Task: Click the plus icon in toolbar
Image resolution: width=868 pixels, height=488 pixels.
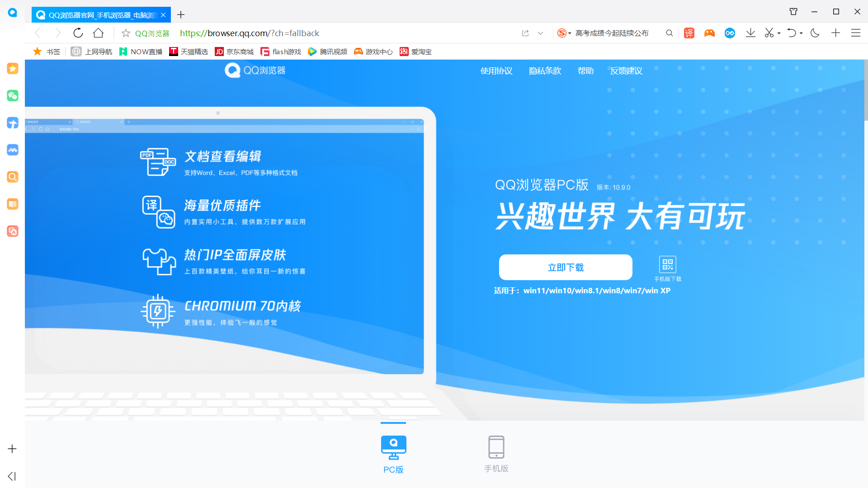Action: coord(835,33)
